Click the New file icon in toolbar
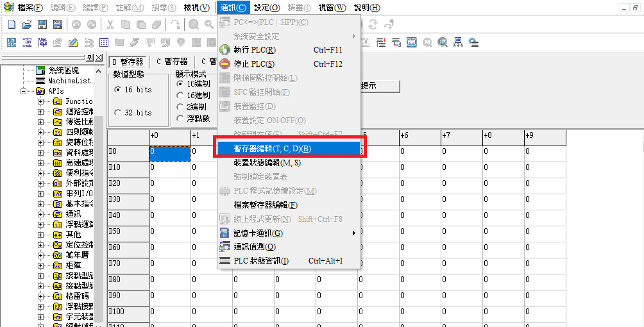This screenshot has height=327, width=644. [x=12, y=24]
